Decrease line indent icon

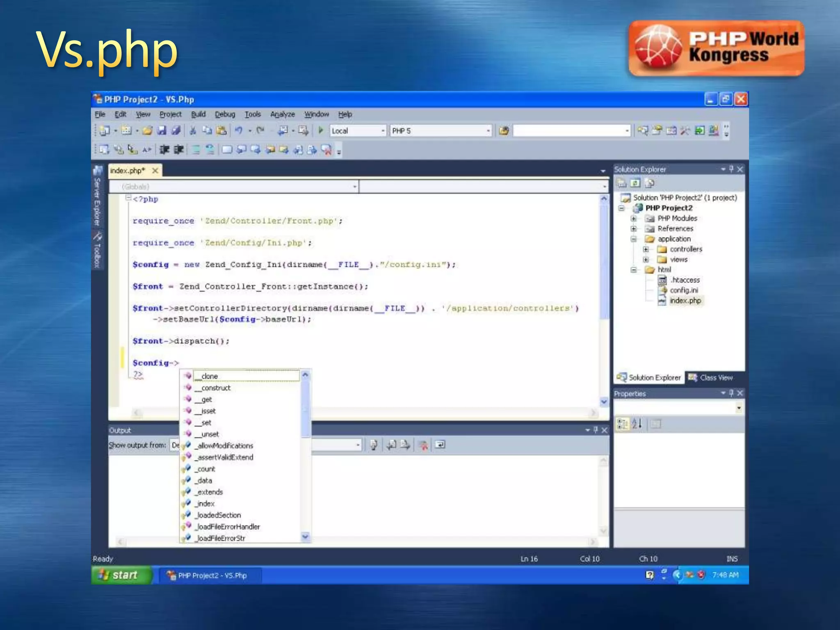(x=164, y=150)
